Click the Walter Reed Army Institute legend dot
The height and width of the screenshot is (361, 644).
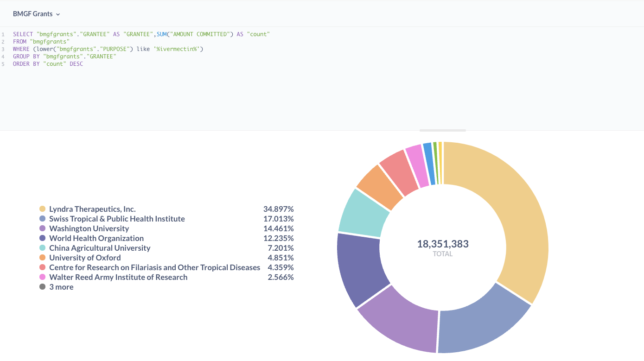[x=43, y=277]
